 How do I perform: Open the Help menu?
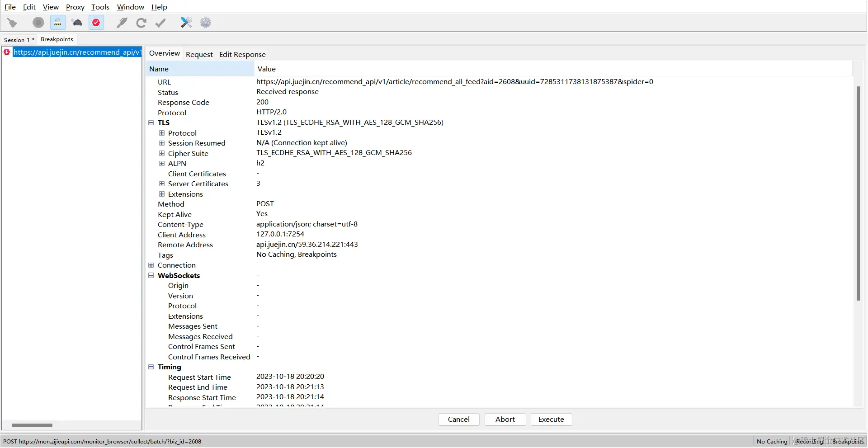click(159, 7)
